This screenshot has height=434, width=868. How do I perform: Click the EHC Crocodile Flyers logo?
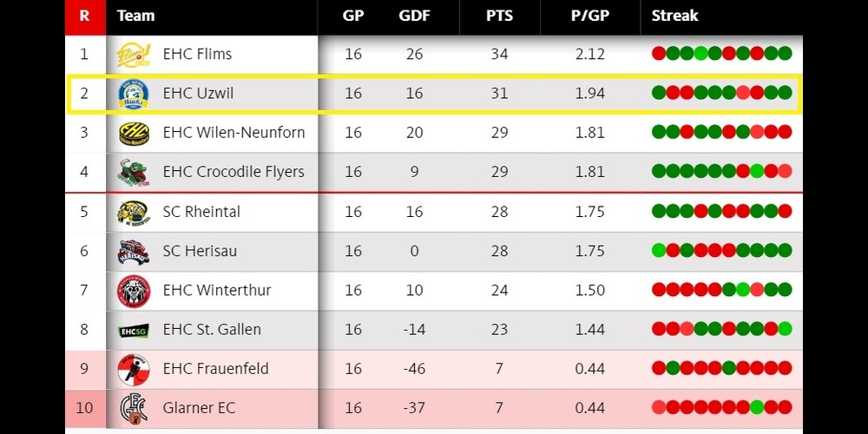point(134,172)
